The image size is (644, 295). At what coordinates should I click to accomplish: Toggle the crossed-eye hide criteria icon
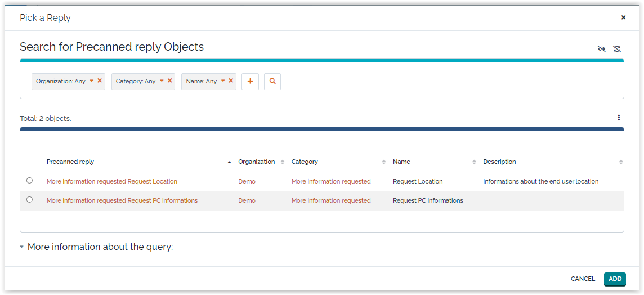click(601, 49)
